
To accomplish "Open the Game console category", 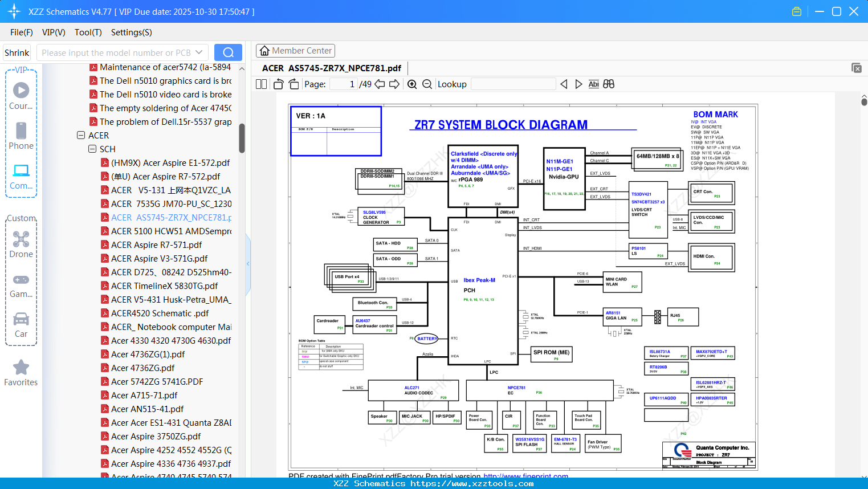I will (21, 285).
